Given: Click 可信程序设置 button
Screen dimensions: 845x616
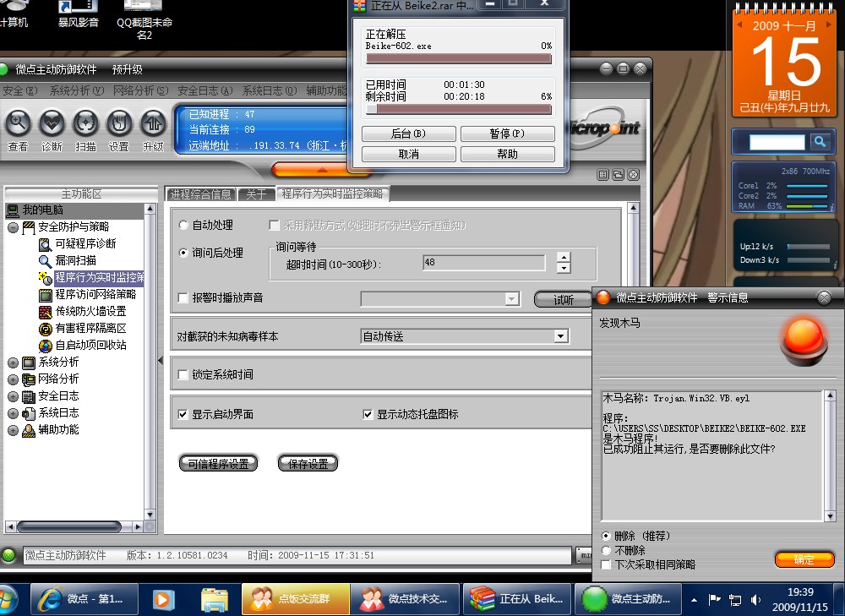Looking at the screenshot, I should [218, 464].
